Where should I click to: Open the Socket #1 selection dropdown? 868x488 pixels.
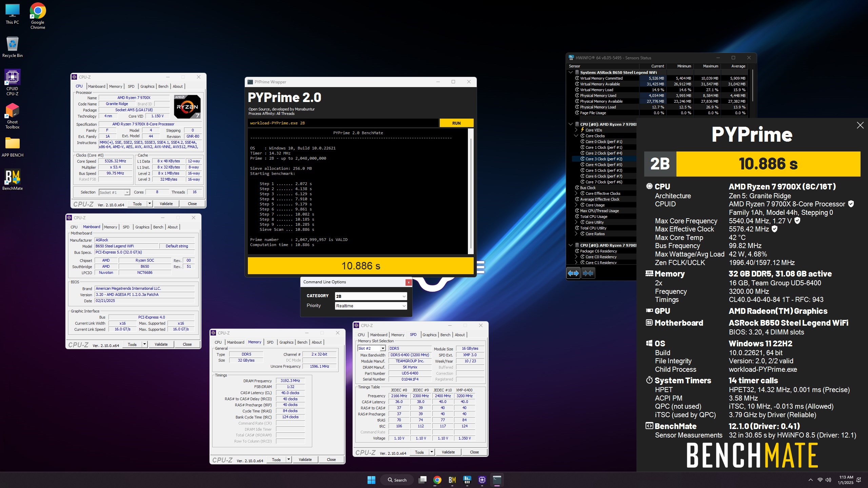click(x=114, y=192)
